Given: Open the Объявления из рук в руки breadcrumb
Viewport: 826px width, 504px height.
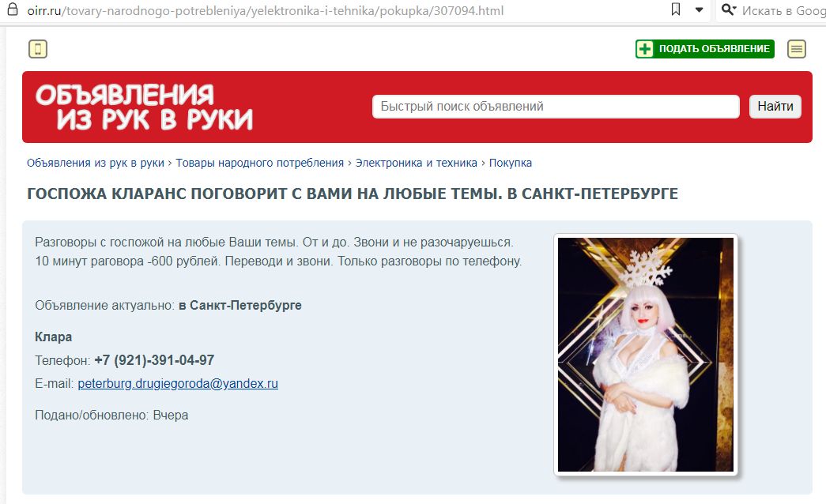Looking at the screenshot, I should click(96, 164).
